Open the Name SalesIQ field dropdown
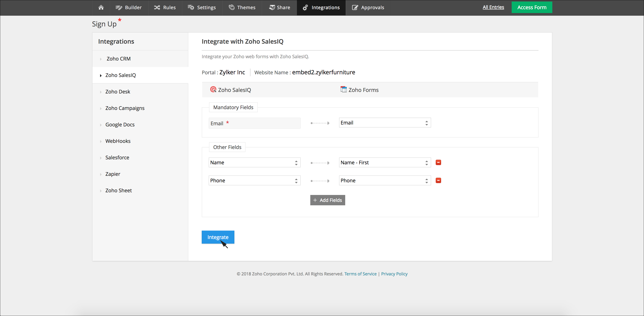 [254, 162]
